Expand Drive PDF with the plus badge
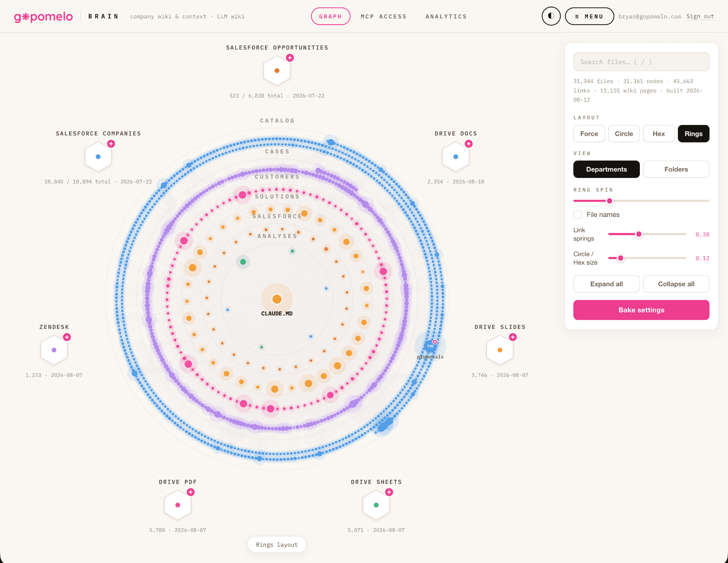 tap(191, 492)
